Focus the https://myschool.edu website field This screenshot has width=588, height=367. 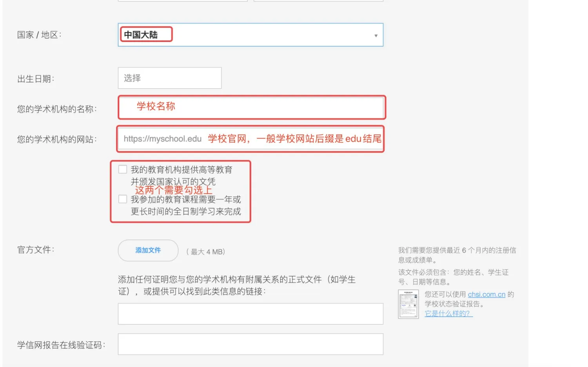coord(250,139)
